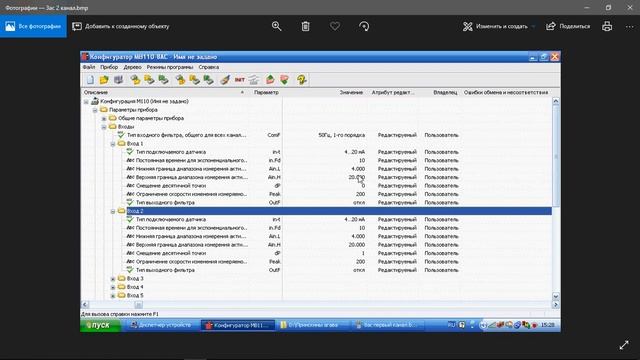Click the пуск Start button
Viewport: 640px width, 360px height.
point(100,325)
